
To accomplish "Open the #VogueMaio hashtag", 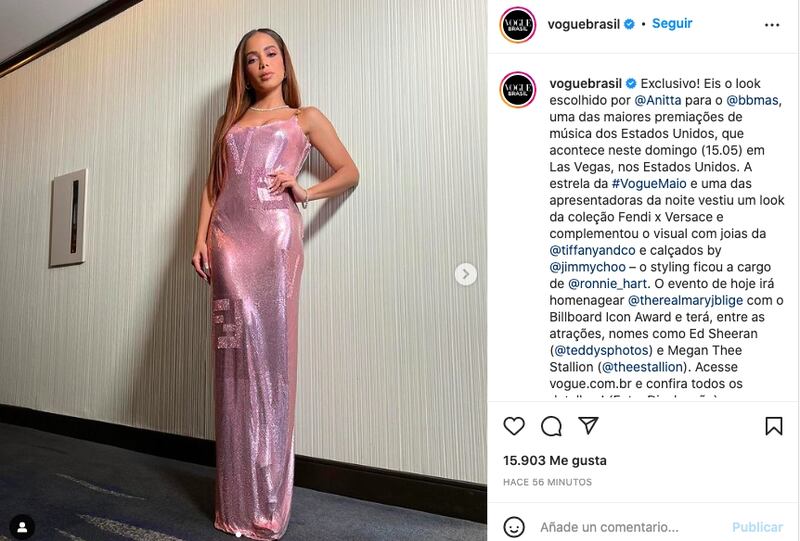I will (649, 183).
